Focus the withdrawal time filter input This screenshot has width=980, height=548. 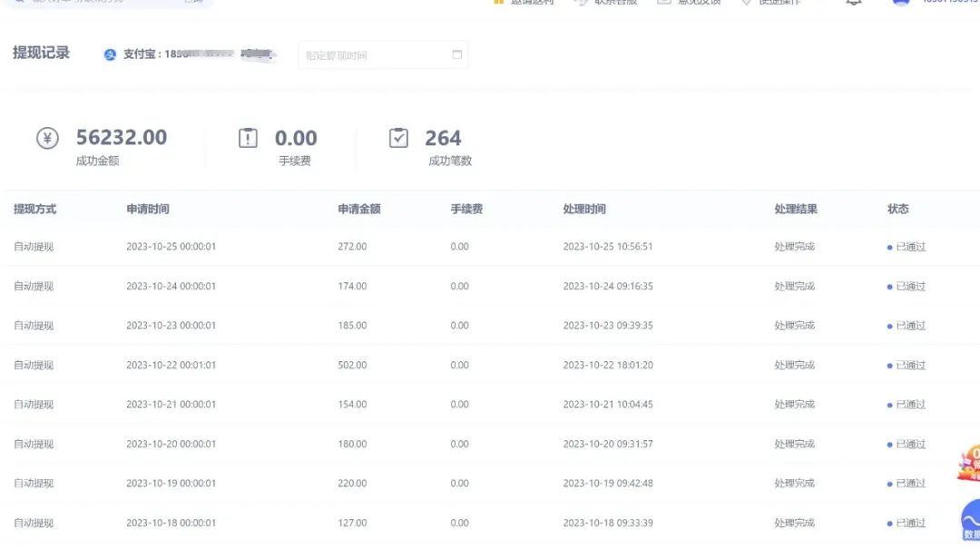383,55
